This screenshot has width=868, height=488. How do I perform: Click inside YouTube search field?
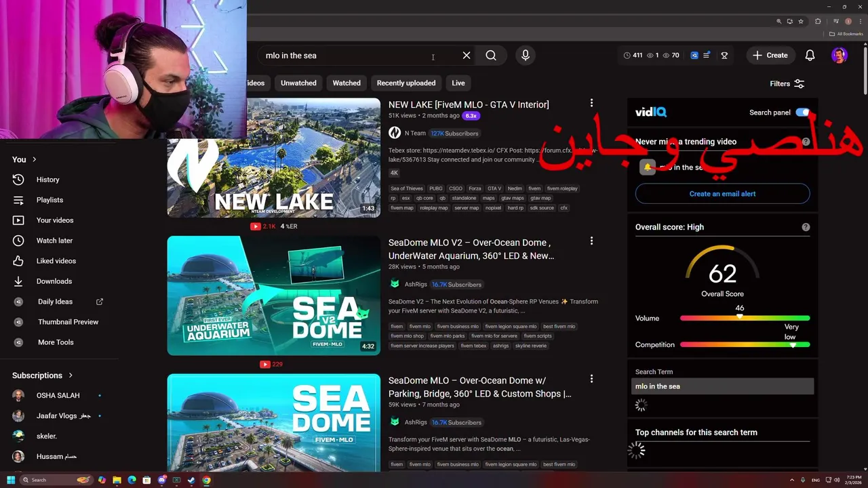click(359, 56)
